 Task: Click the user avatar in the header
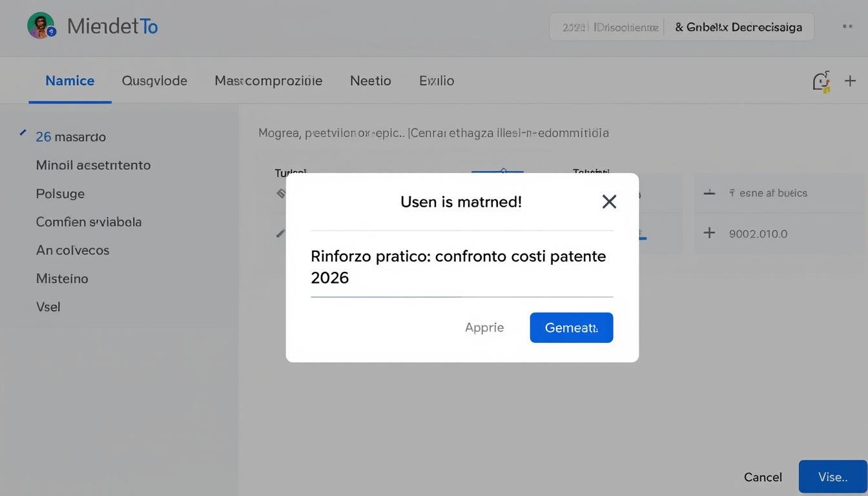pos(41,26)
